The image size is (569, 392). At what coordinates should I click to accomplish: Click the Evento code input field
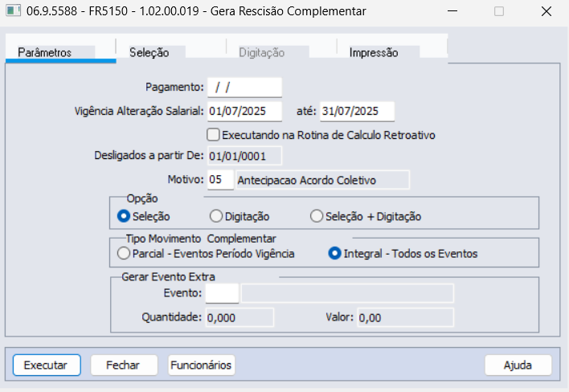click(222, 293)
